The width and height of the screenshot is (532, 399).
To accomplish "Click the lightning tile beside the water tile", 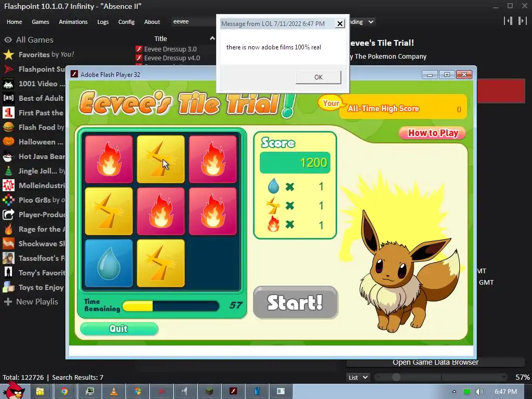I will 161,263.
